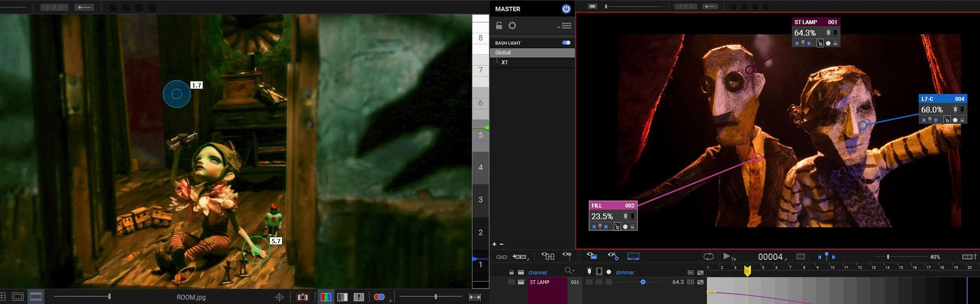Click the list view icon beside frame counter
This screenshot has width=980, height=304.
point(800,256)
